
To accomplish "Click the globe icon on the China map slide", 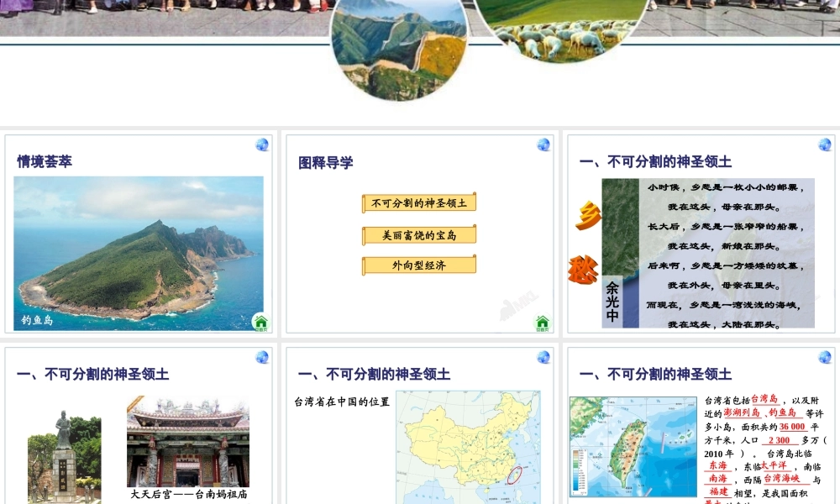I will click(543, 357).
